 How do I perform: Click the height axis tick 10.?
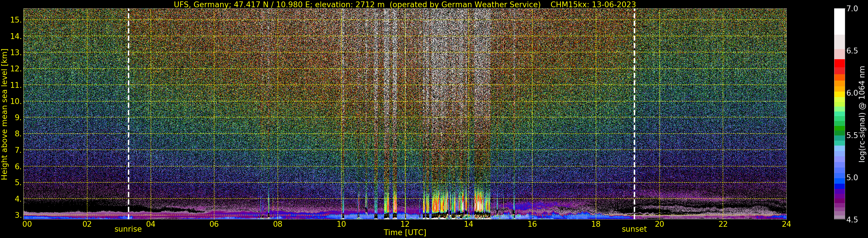point(16,101)
